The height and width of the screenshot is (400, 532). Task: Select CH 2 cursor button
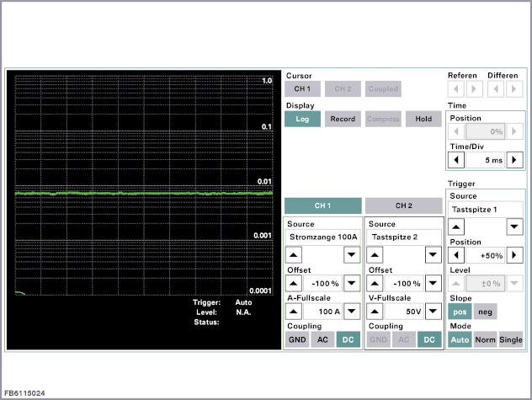pos(343,89)
